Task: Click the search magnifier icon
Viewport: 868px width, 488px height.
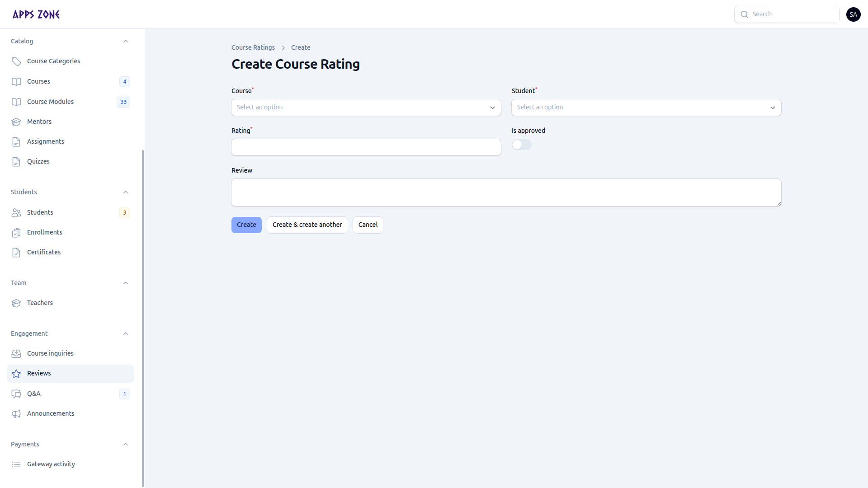Action: click(745, 14)
